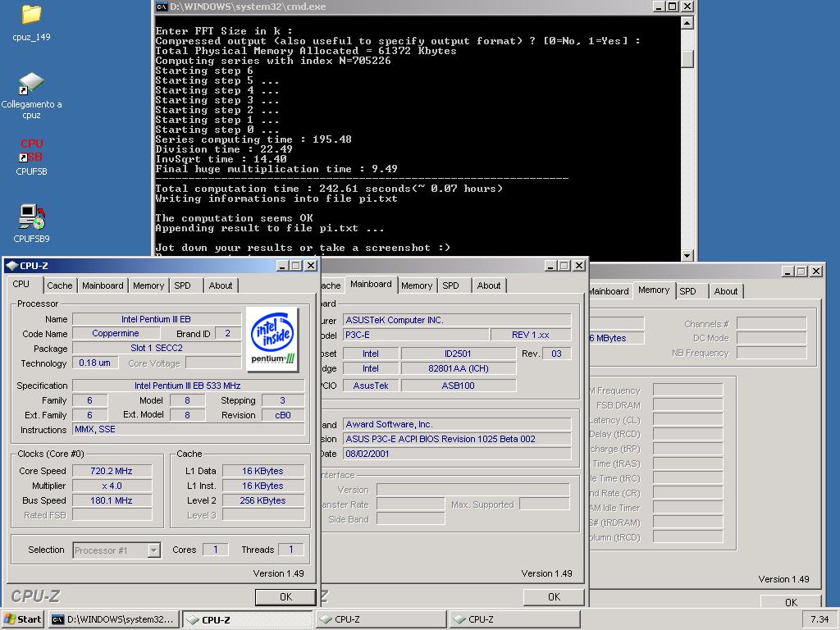Select Mainboard tab in the middle CPU-Z window
840x630 pixels.
click(x=371, y=285)
